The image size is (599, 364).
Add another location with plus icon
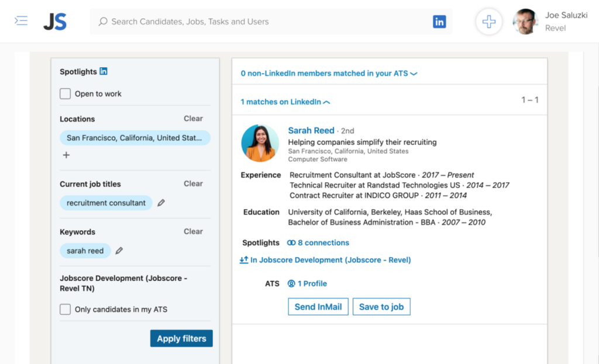point(66,155)
